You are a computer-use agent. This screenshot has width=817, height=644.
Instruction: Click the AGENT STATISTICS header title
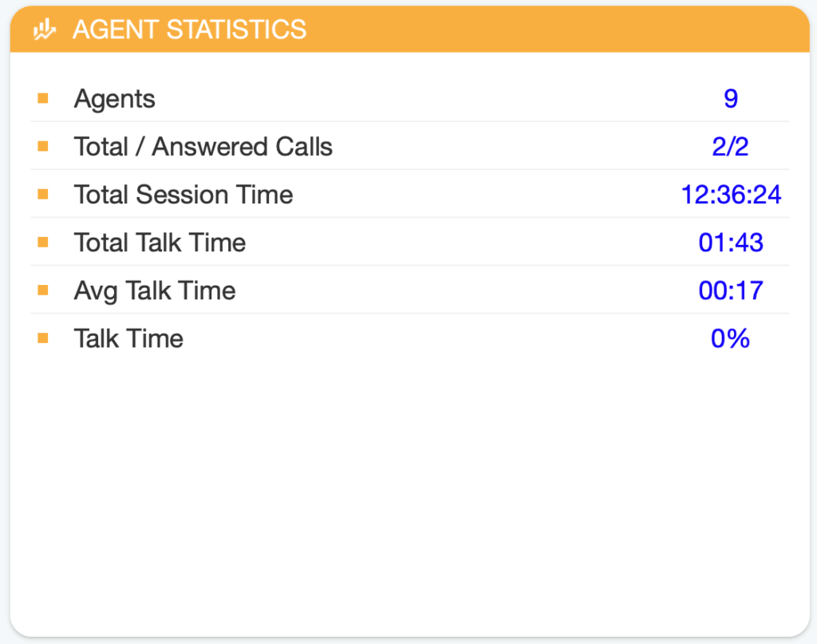(x=190, y=30)
